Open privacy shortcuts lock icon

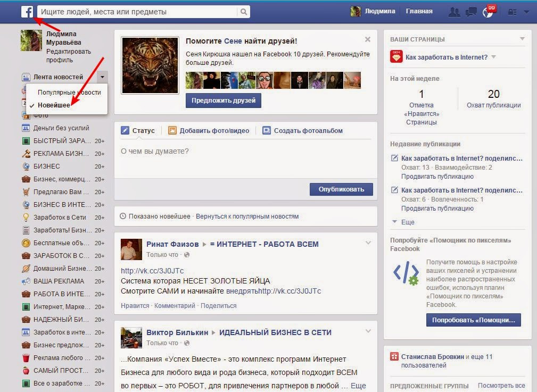[x=513, y=12]
